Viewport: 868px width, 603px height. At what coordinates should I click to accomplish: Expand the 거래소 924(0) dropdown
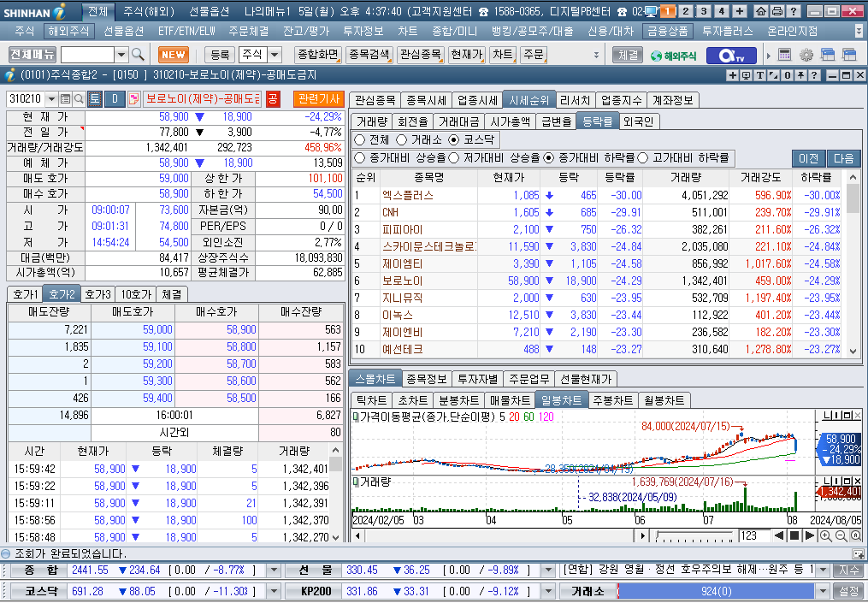[x=823, y=591]
